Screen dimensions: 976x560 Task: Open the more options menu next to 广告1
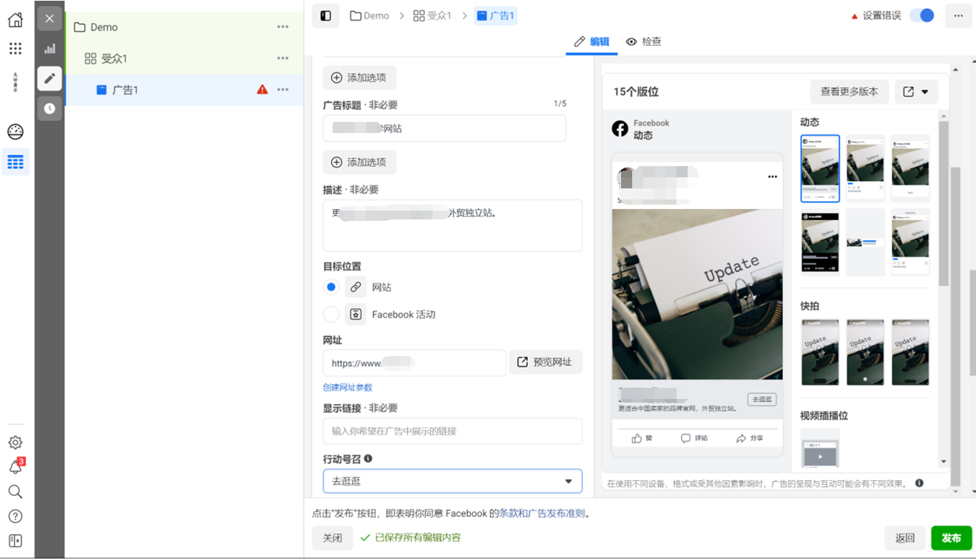click(x=282, y=89)
